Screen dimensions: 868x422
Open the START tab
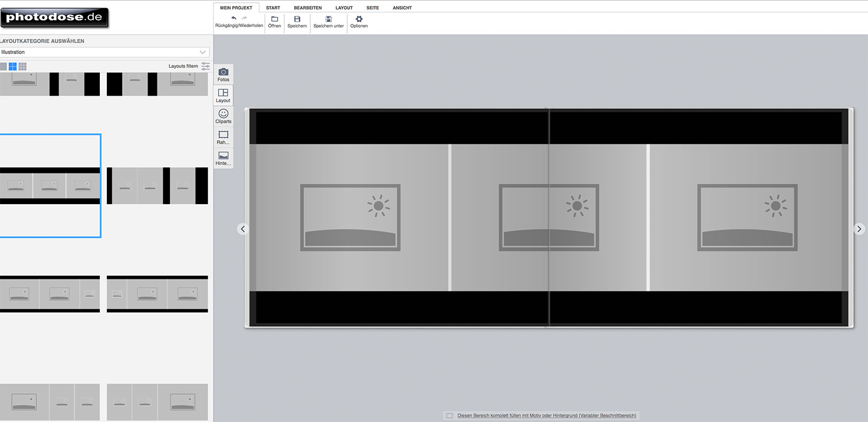pyautogui.click(x=273, y=8)
